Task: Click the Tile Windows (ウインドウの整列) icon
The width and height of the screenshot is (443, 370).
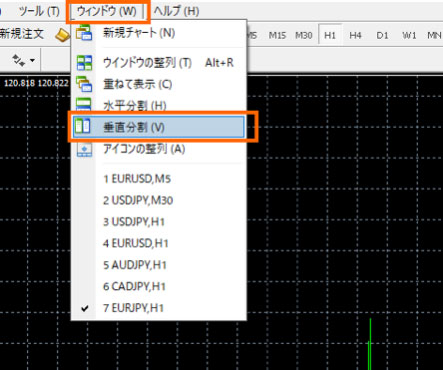Action: click(x=84, y=63)
